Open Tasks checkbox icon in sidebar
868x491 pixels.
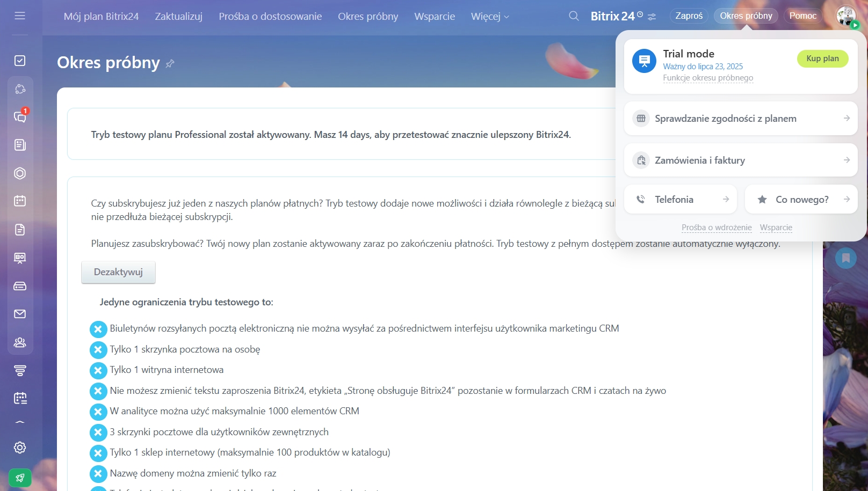20,61
